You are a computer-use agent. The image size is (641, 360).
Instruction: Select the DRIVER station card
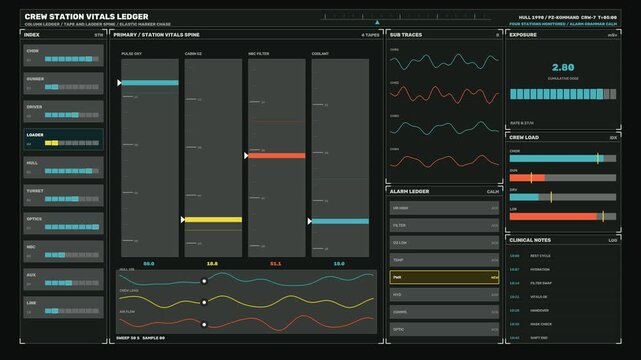(63, 111)
